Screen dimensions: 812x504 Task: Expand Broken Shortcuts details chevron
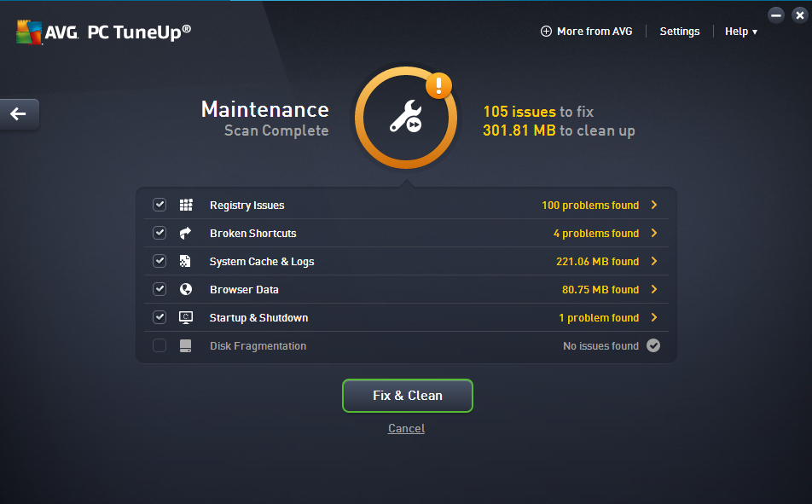[654, 233]
